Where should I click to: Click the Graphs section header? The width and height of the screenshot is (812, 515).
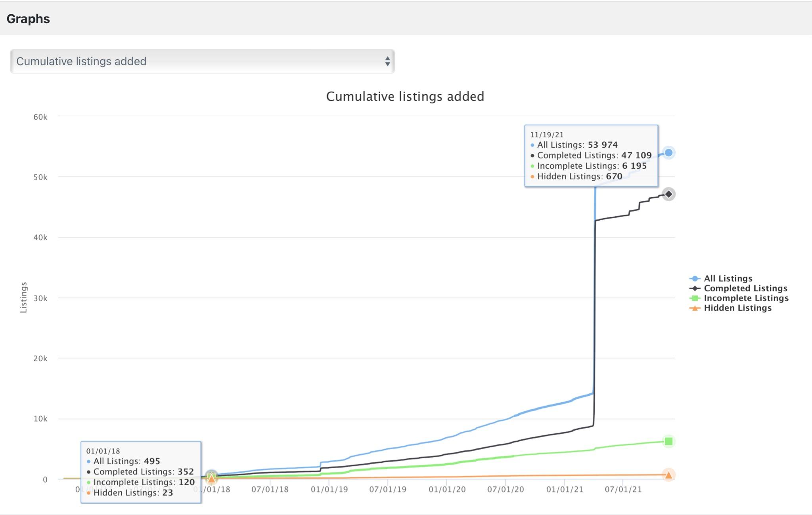tap(28, 19)
